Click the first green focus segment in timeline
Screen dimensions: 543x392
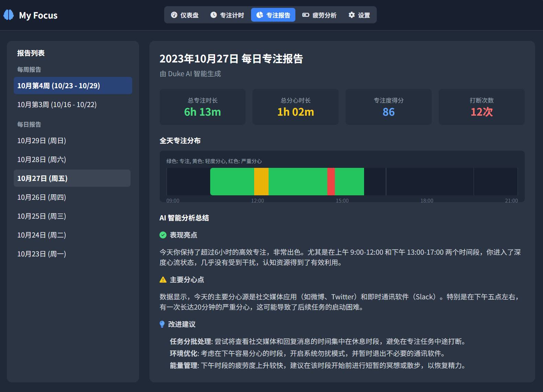232,182
